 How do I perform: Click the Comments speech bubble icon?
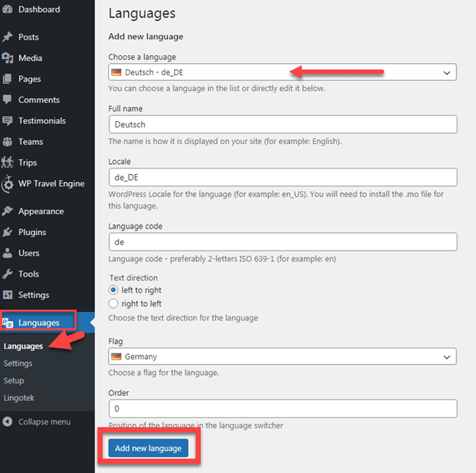point(7,100)
